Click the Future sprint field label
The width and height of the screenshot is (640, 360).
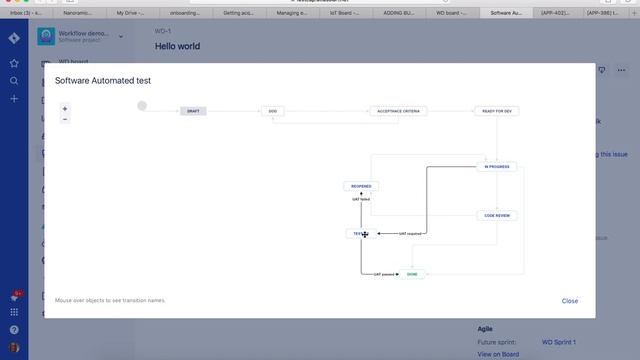point(497,342)
